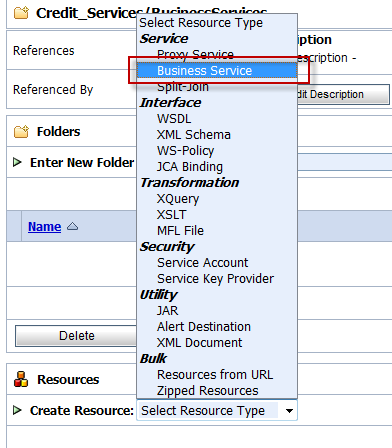Click the Interface group heading
392x448 pixels.
tap(170, 103)
